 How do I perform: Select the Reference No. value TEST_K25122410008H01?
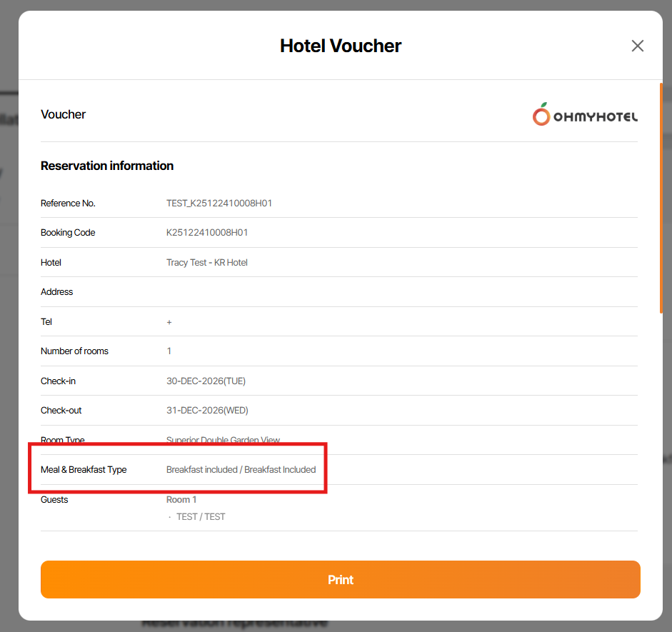pyautogui.click(x=219, y=204)
